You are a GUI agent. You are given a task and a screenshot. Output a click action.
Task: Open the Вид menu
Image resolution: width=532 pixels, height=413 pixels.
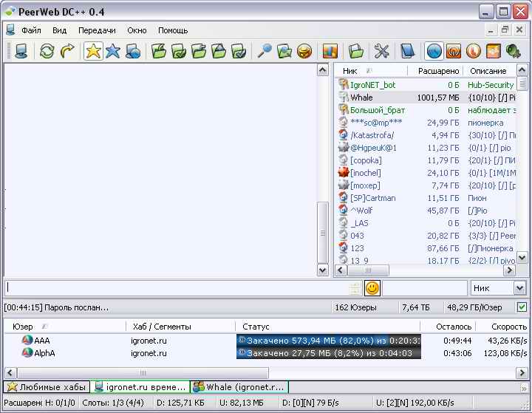59,30
